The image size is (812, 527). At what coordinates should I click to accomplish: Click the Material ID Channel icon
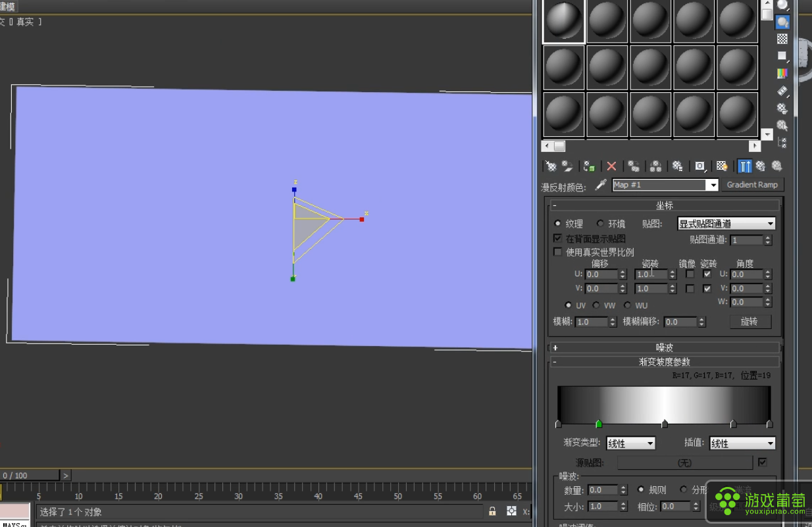700,166
